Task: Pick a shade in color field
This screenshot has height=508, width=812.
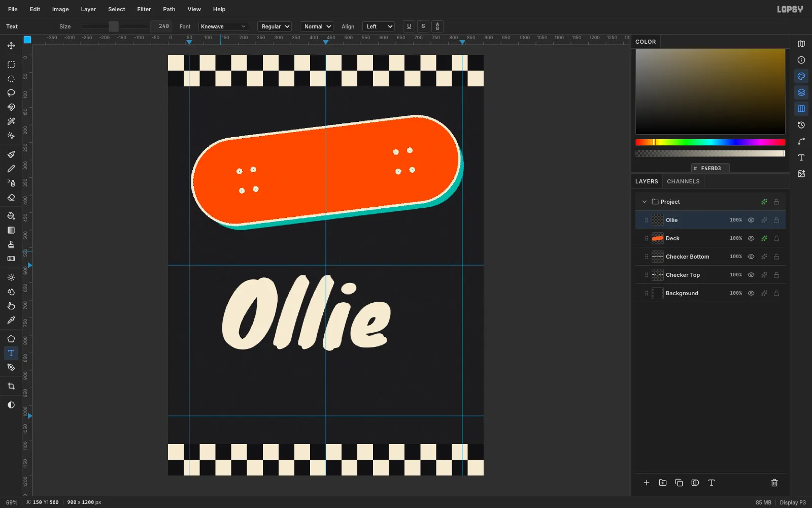Action: tap(710, 91)
